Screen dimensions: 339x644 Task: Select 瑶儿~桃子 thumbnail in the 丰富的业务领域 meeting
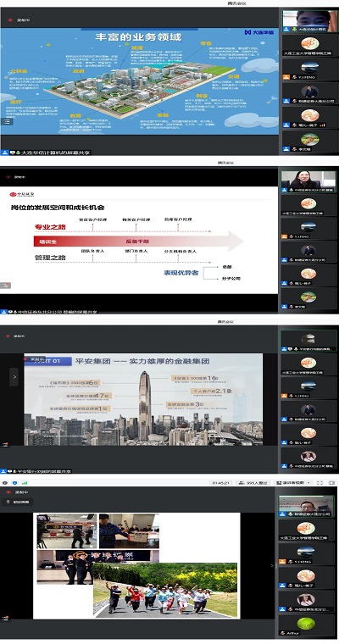(309, 117)
